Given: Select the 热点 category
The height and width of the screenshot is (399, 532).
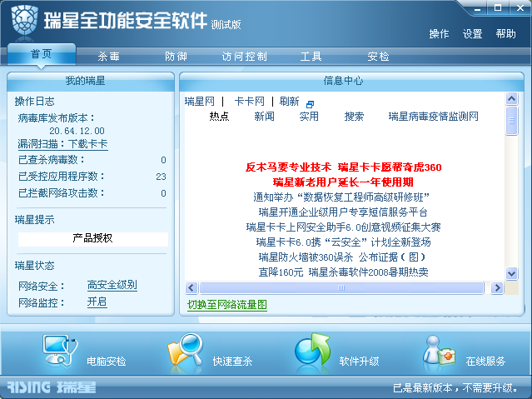Looking at the screenshot, I should pyautogui.click(x=219, y=117).
